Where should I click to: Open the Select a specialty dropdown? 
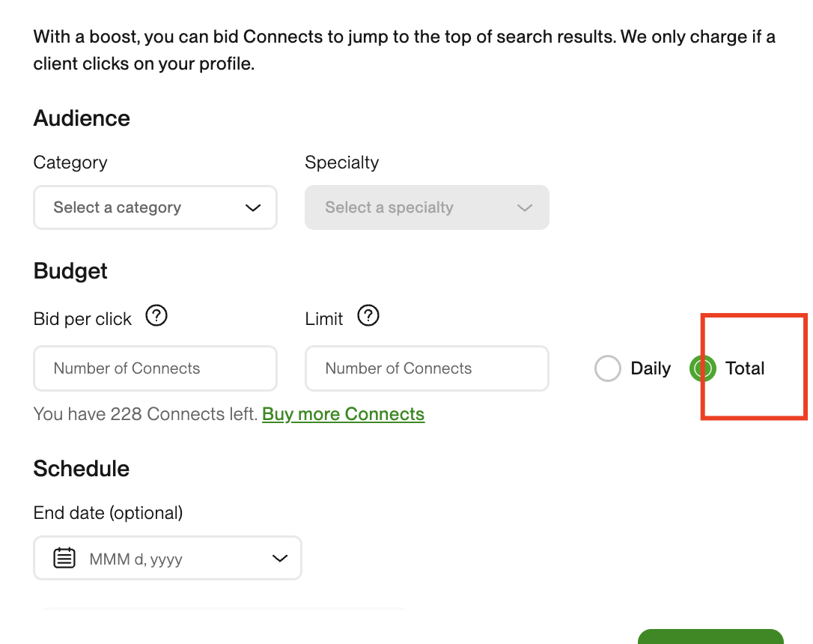point(427,207)
